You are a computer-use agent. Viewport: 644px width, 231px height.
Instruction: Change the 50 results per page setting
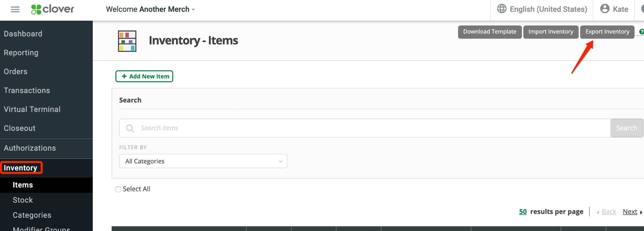(523, 212)
